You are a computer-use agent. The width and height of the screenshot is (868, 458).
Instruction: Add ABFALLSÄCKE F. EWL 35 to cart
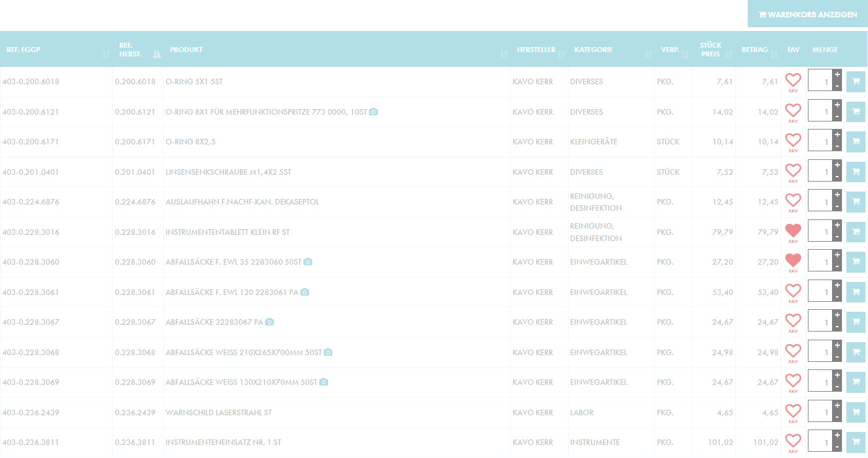click(856, 262)
